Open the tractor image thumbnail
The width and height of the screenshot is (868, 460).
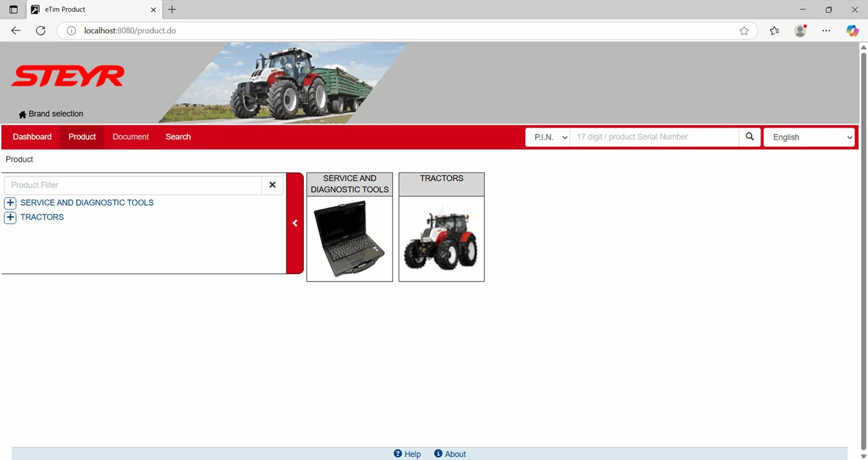click(x=441, y=239)
